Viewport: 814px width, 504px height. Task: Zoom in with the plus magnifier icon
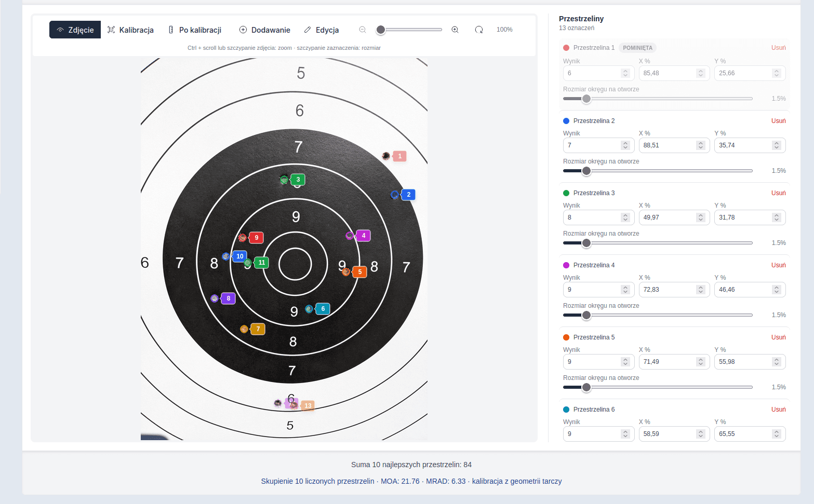click(x=455, y=30)
